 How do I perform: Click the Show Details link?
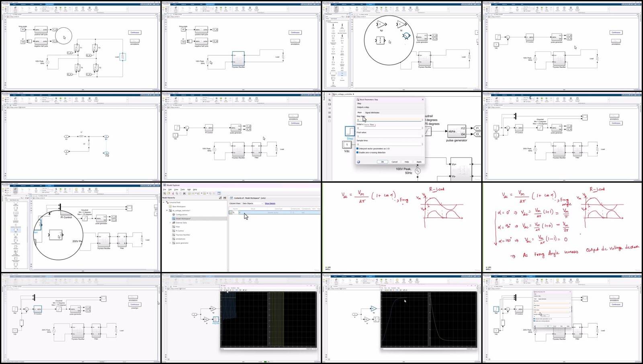point(270,203)
